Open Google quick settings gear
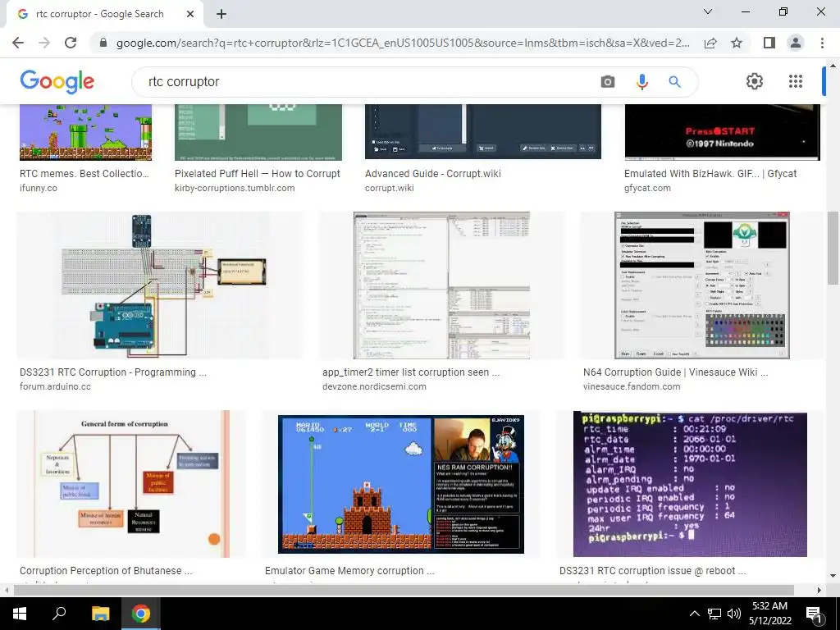This screenshot has width=840, height=630. tap(755, 81)
